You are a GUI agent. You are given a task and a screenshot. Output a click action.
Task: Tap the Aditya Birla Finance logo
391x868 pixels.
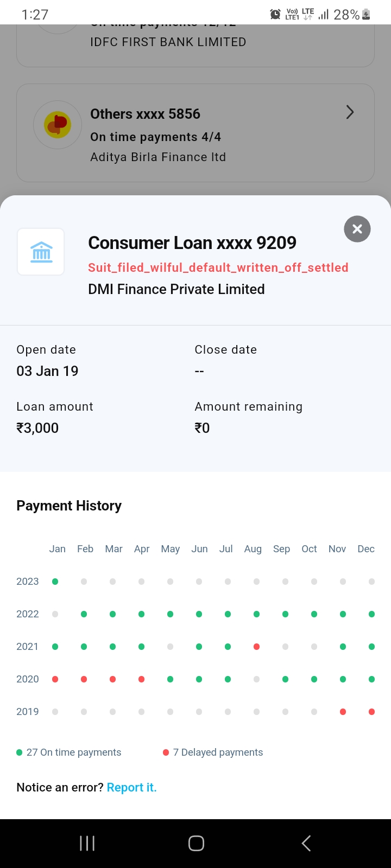(x=58, y=125)
